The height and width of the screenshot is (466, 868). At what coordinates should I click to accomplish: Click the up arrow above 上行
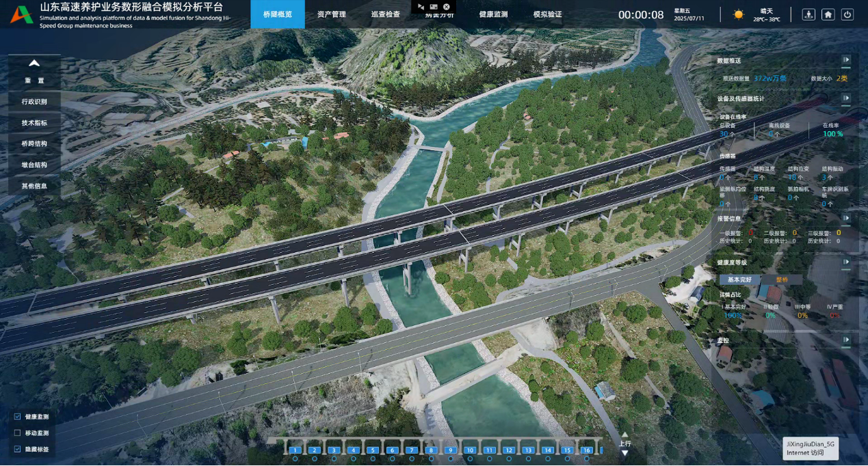624,434
